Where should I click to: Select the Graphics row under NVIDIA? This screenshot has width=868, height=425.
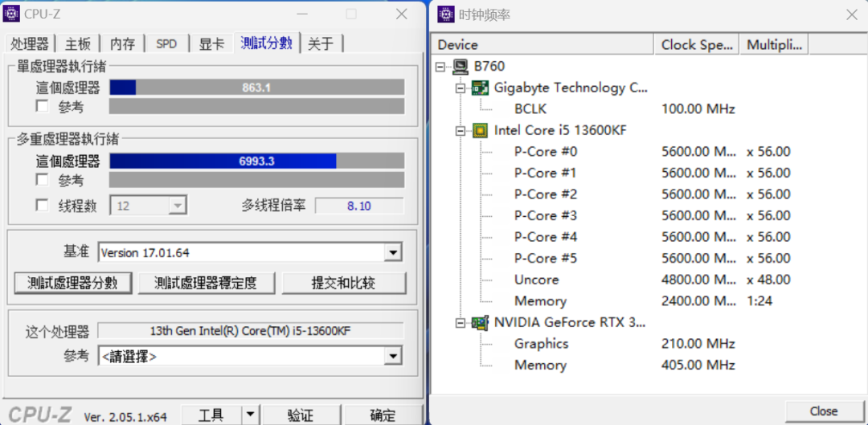pos(541,344)
